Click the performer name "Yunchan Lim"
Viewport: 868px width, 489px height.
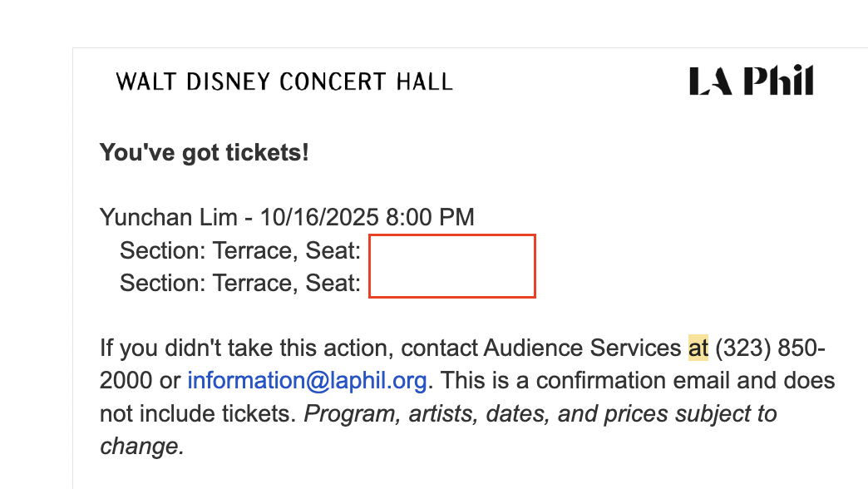tap(168, 218)
